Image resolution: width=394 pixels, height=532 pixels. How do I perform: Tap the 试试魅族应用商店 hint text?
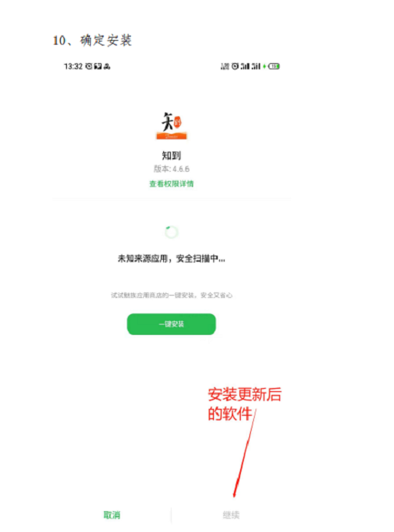click(x=172, y=295)
